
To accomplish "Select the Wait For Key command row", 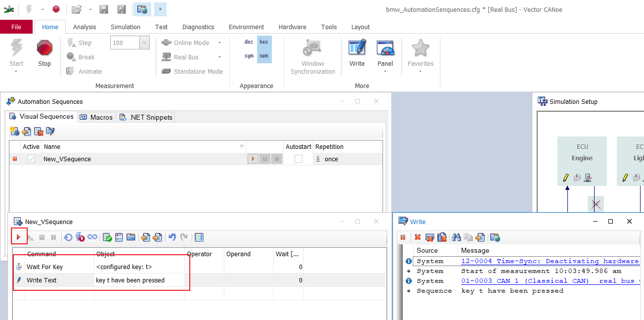I will coord(199,267).
